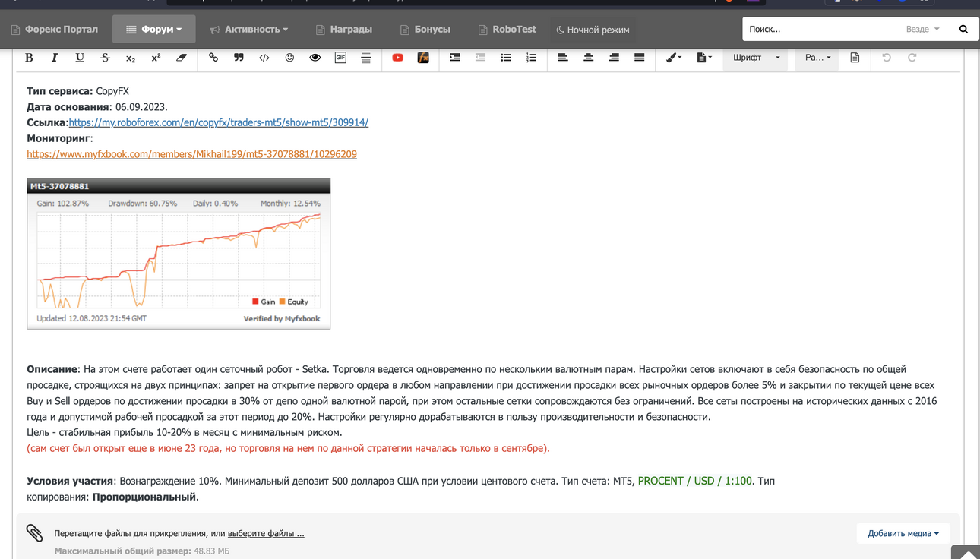Open the Форум menu

tap(153, 29)
